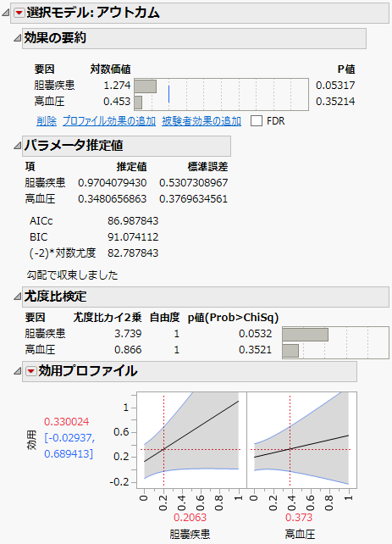Click 自由度 column header
The width and height of the screenshot is (392, 544).
(x=164, y=318)
